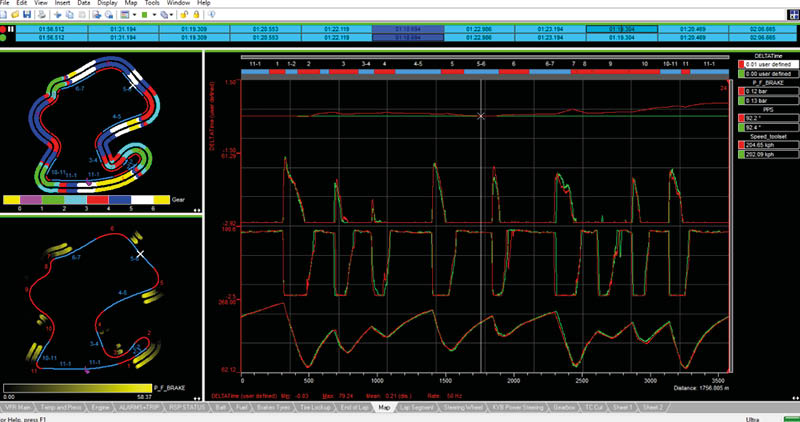
Task: Click the open padlock unlock icon
Action: (x=184, y=14)
